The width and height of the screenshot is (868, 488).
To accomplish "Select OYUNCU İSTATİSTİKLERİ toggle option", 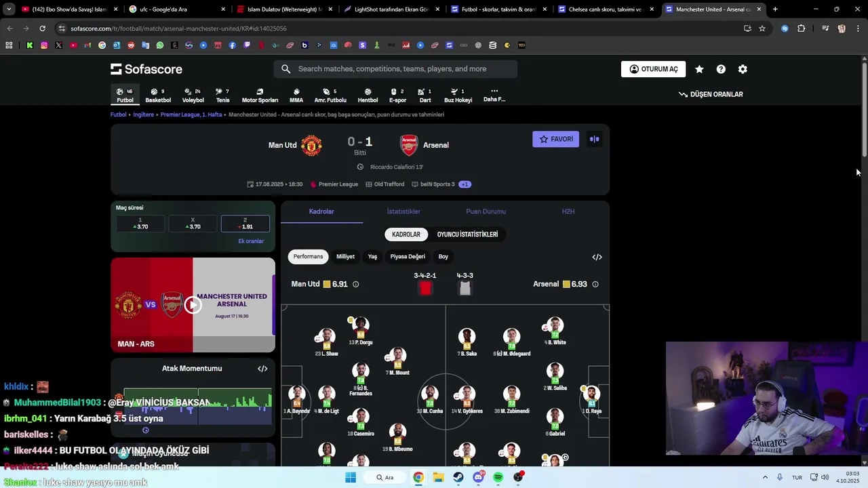I will [467, 235].
